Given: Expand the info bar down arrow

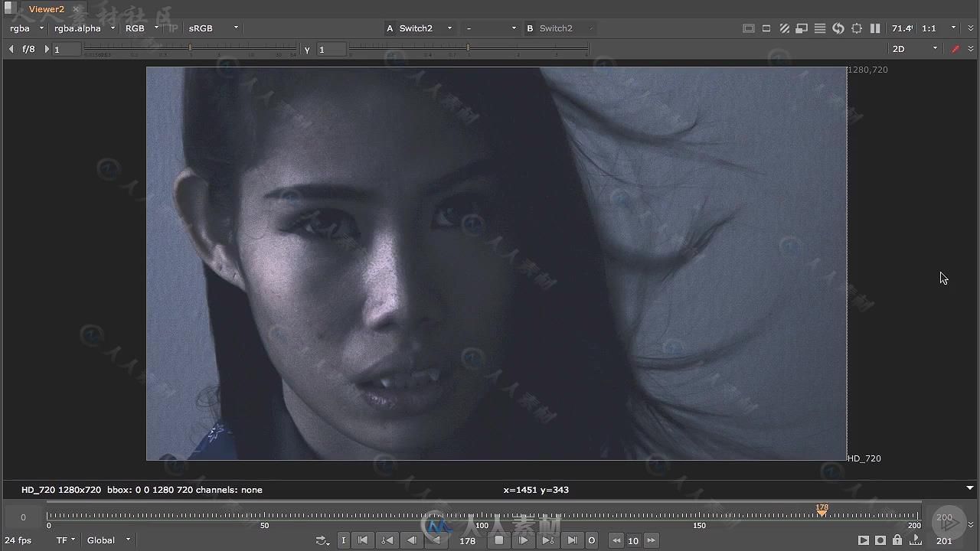Looking at the screenshot, I should (x=970, y=488).
